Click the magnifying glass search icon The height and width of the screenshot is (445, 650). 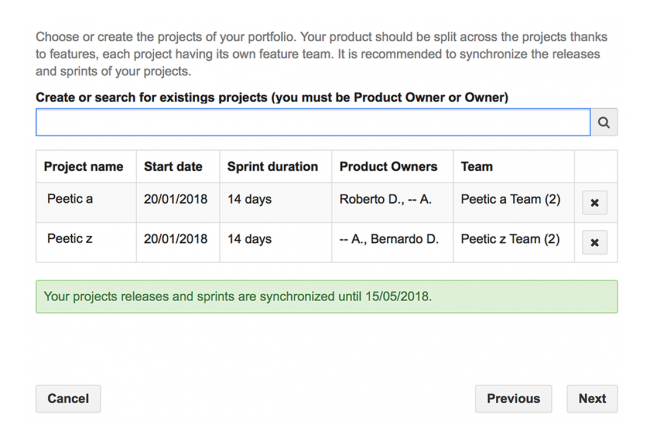604,122
